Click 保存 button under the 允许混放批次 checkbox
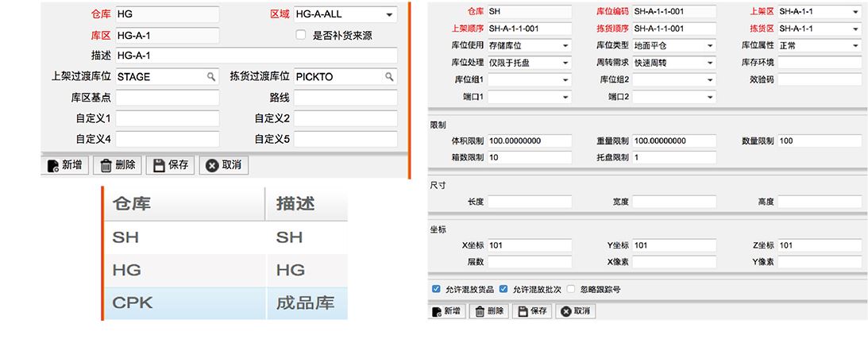Viewport: 868px width, 339px height. click(532, 311)
